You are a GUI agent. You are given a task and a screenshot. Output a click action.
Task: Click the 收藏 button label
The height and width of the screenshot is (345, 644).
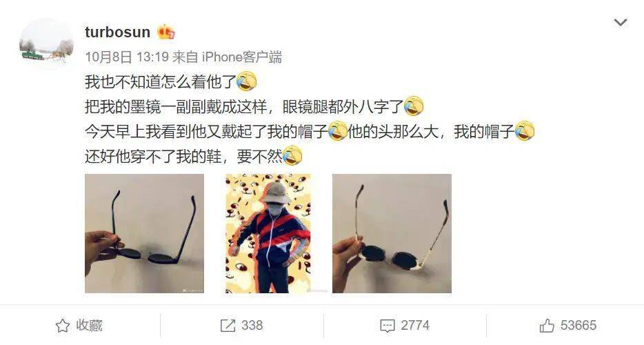[x=89, y=325]
